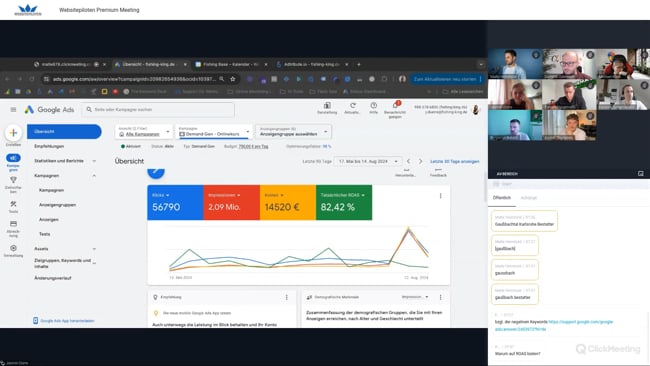Open Anzeigengruppen in the sidebar
This screenshot has height=366, width=650.
coord(57,205)
